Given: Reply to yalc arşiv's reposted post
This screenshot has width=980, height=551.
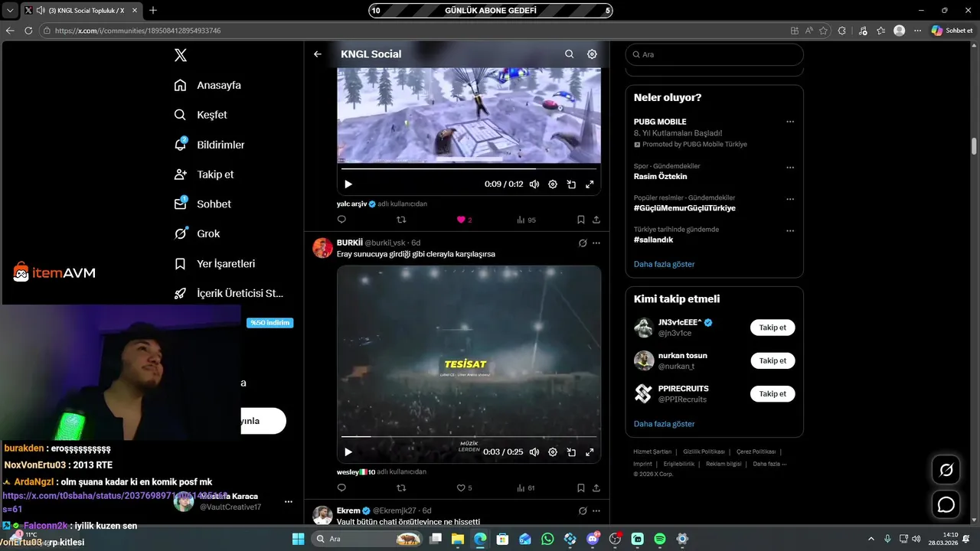Looking at the screenshot, I should pyautogui.click(x=341, y=220).
